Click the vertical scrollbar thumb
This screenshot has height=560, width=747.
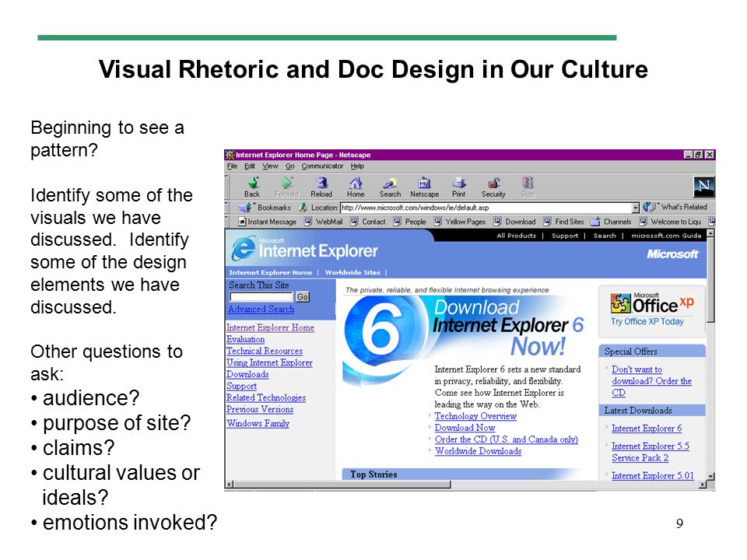710,281
